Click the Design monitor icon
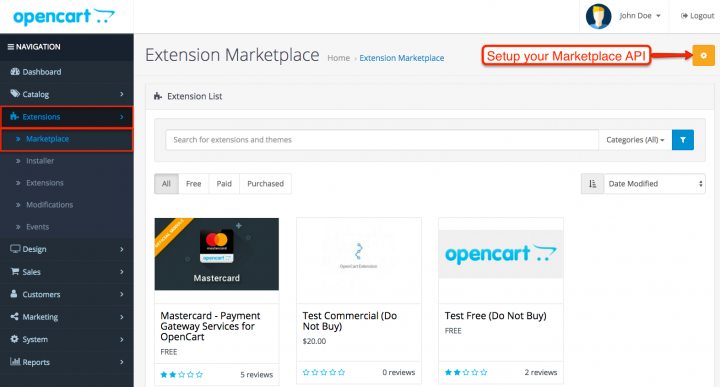 15,249
